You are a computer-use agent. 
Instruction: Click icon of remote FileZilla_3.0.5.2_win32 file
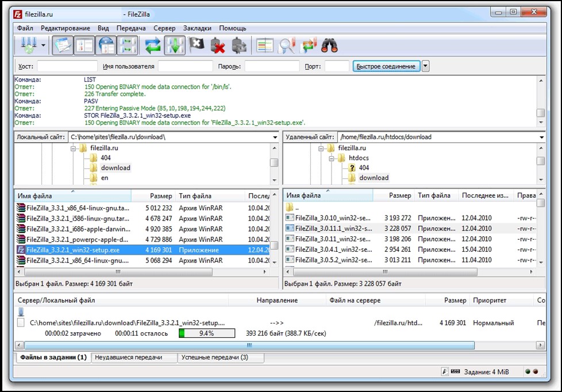(x=290, y=260)
